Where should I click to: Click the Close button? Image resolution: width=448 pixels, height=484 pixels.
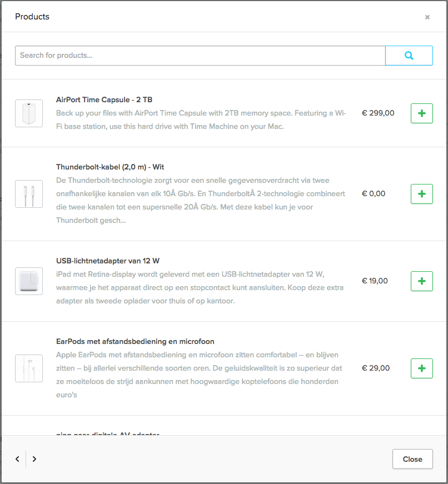[x=412, y=459]
